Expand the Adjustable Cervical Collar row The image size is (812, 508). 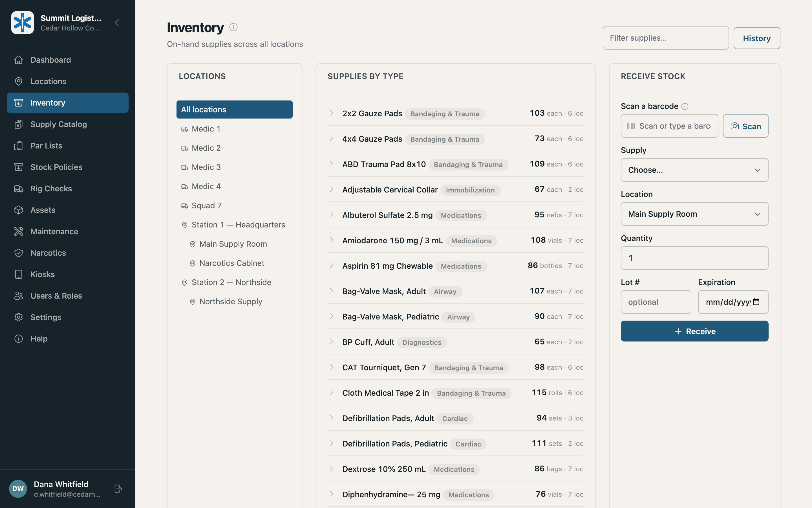pos(332,189)
